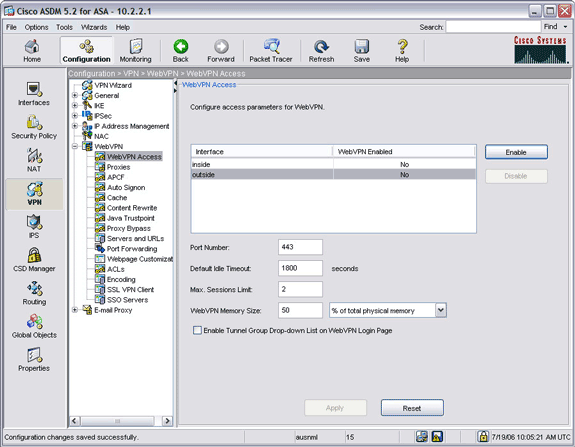
Task: Click the Default Idle Timeout field
Action: click(300, 268)
